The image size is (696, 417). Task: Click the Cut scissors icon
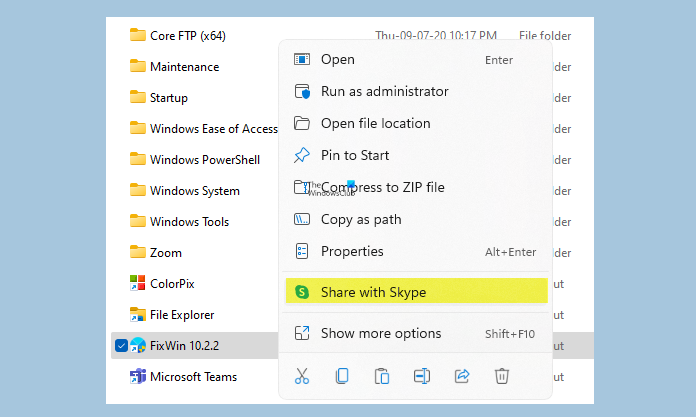click(x=302, y=376)
